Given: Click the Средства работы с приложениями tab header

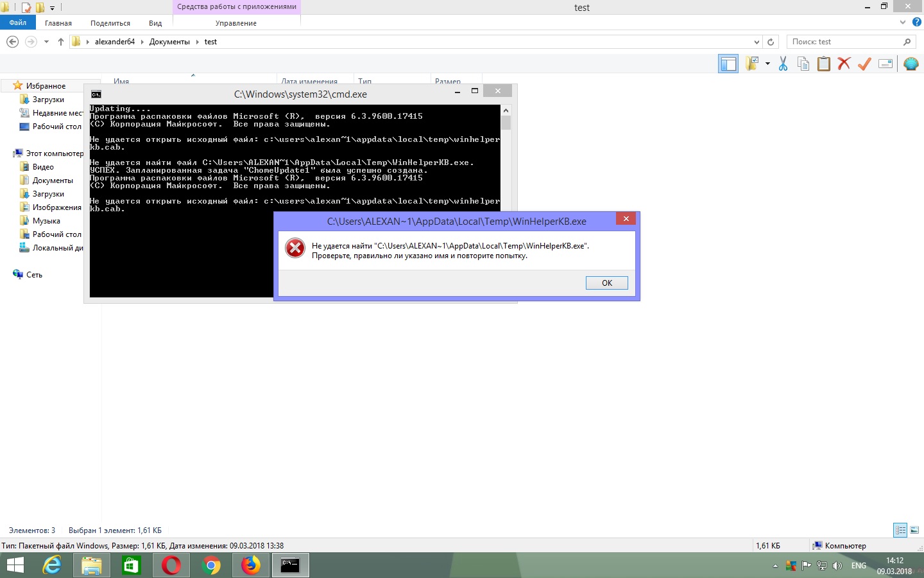Looking at the screenshot, I should (237, 7).
